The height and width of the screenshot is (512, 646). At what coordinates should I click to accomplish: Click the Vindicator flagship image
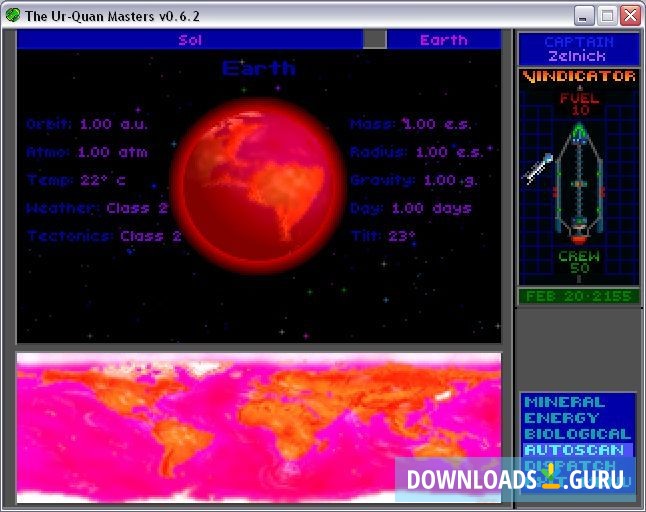(x=579, y=183)
